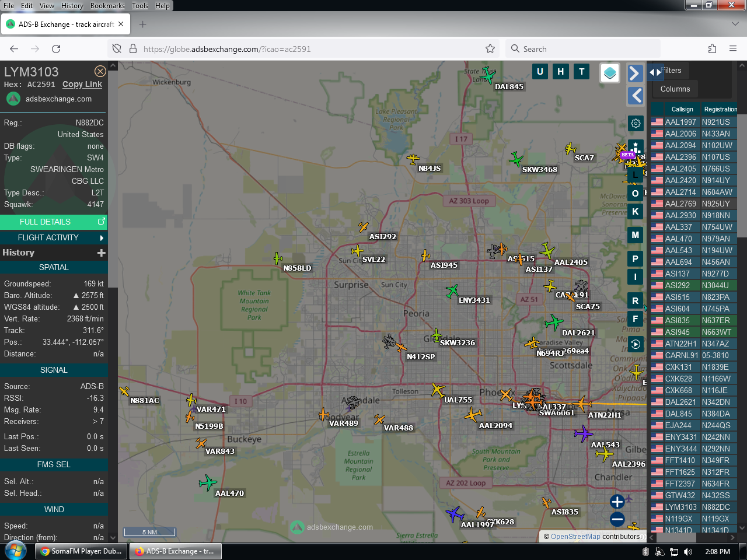Expand the FLIGHT ACTIVITY section
The image size is (747, 560).
54,237
